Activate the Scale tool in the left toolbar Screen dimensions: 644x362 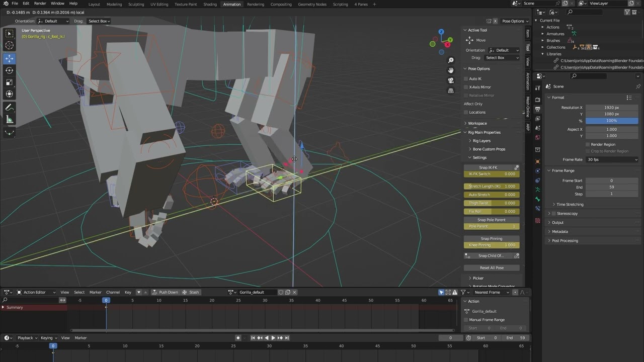point(10,82)
